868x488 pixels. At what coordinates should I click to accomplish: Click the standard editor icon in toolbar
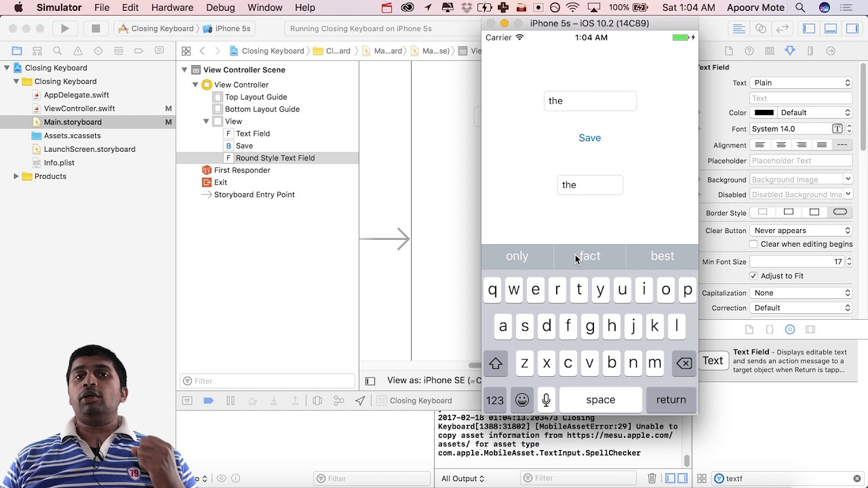point(739,28)
